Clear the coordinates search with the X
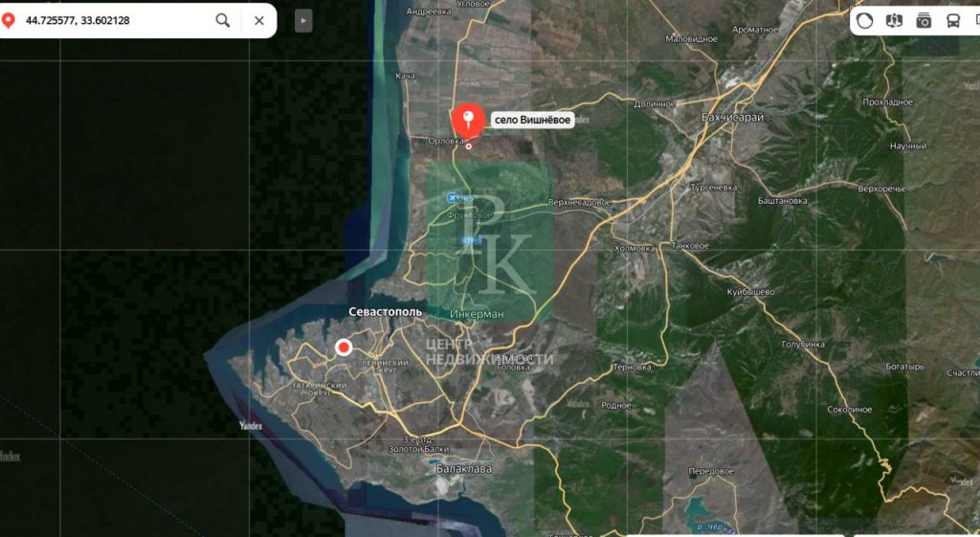The width and height of the screenshot is (980, 537). click(x=259, y=20)
